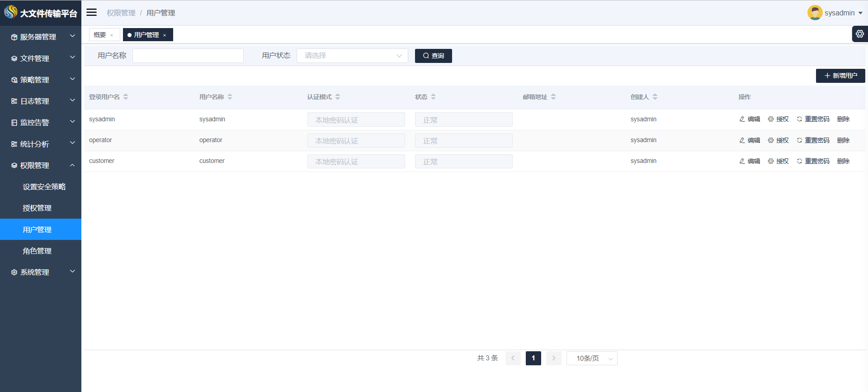Open the 10条/页 page size dropdown
The height and width of the screenshot is (392, 868).
click(592, 359)
